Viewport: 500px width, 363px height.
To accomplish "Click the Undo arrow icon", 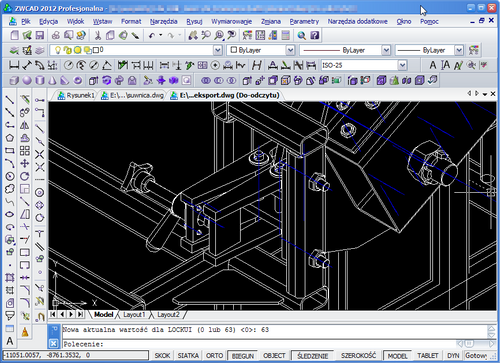I will pyautogui.click(x=152, y=35).
